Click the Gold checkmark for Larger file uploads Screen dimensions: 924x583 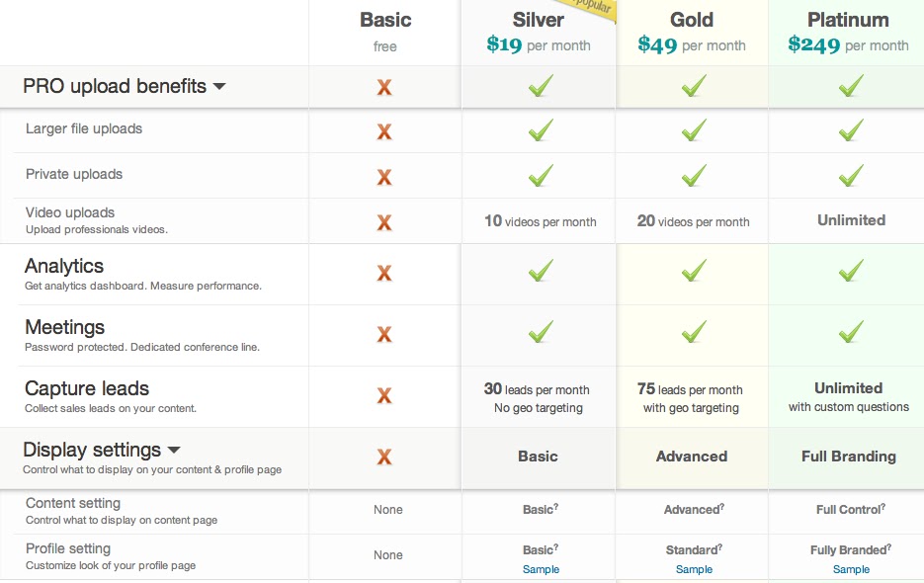[694, 129]
